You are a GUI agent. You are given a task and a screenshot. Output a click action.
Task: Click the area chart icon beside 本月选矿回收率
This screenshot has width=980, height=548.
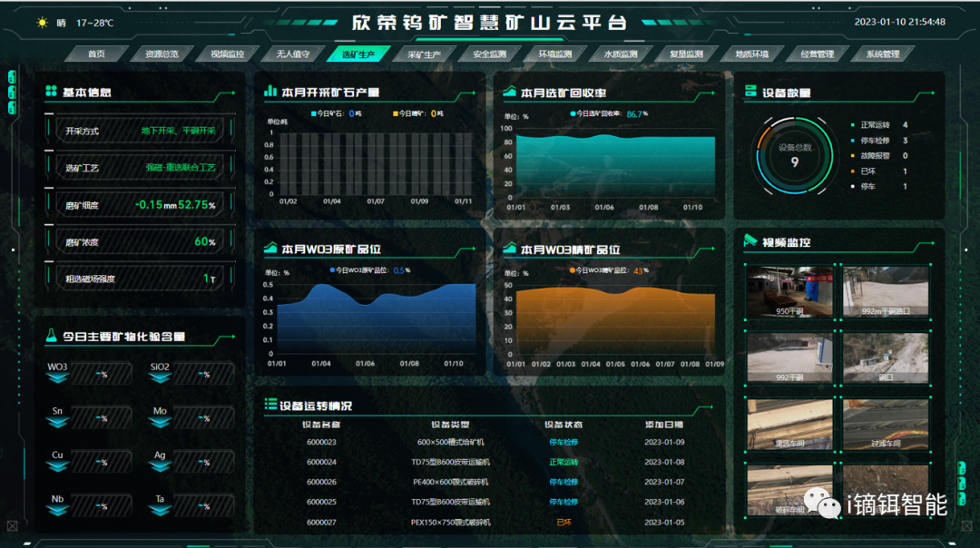(x=508, y=92)
